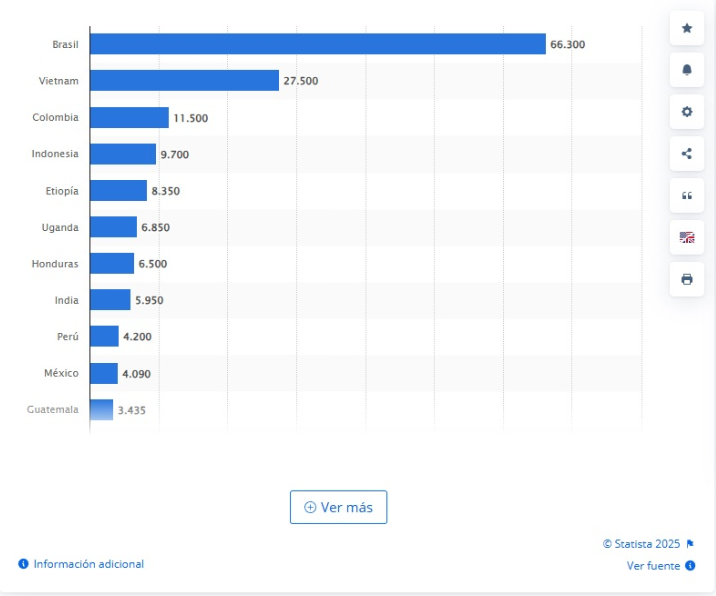Click the Honduras bar

[x=112, y=264]
